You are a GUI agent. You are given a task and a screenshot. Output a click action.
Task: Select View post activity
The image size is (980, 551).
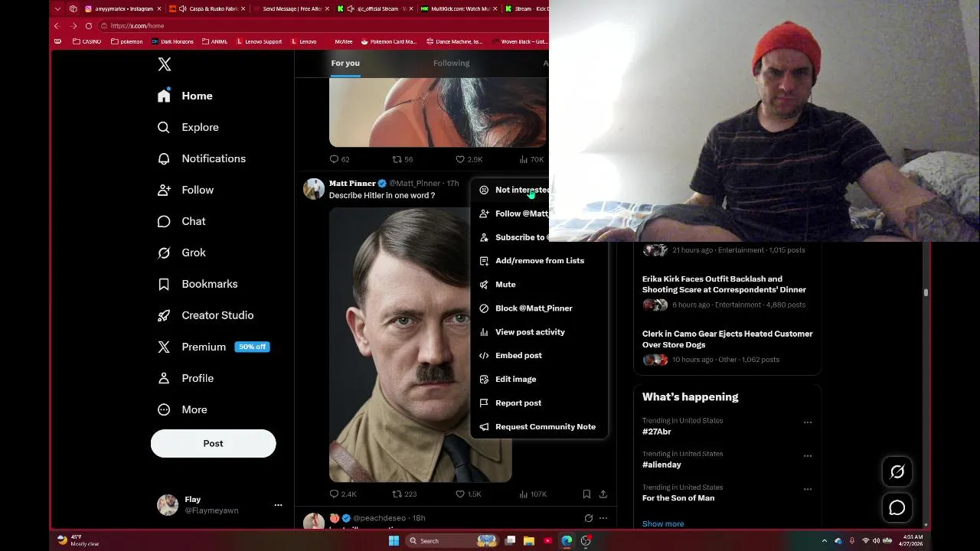click(539, 332)
